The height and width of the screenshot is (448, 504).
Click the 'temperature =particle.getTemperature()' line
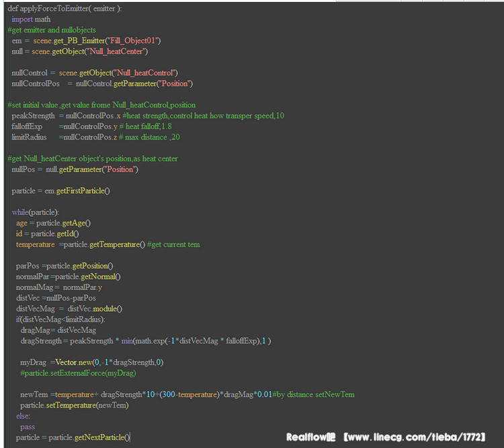click(x=108, y=245)
